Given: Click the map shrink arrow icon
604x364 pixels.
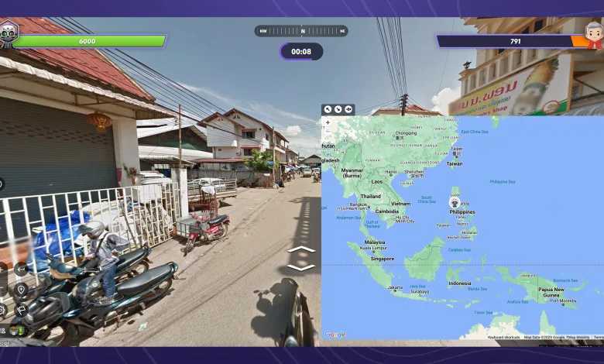Looking at the screenshot, I should [338, 109].
